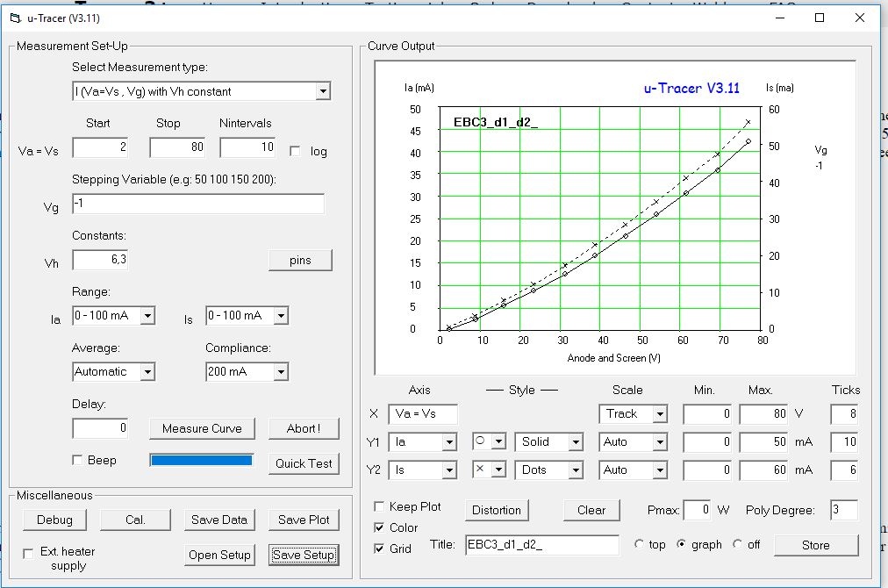
Task: Click the Nintervals input field
Action: pos(247,147)
